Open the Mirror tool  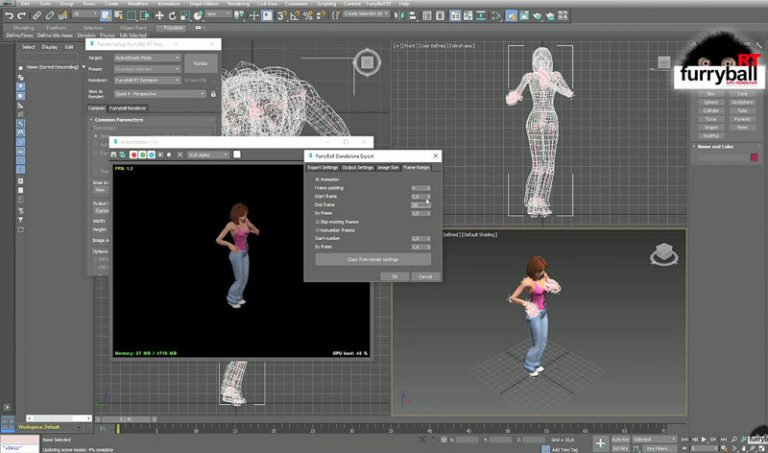(400, 16)
